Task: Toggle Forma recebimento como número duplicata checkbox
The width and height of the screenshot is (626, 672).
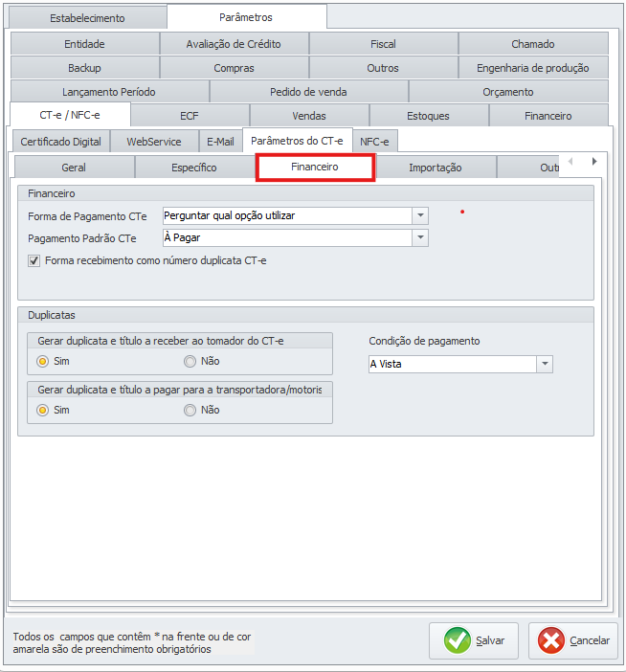Action: point(34,260)
